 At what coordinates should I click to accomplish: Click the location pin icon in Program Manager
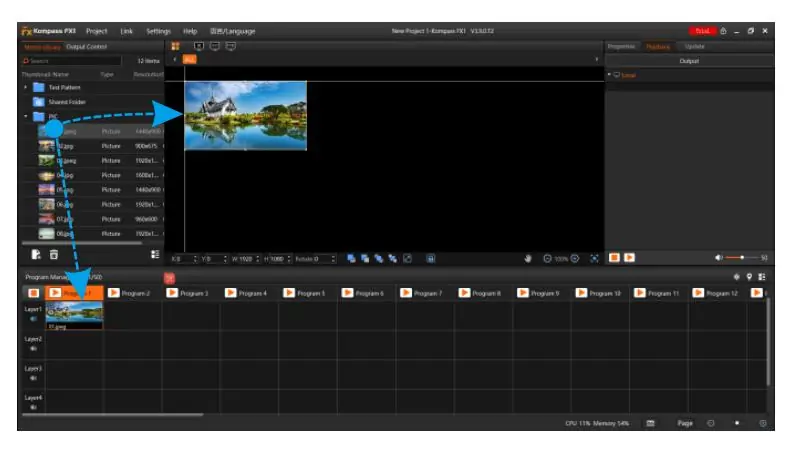click(x=749, y=277)
